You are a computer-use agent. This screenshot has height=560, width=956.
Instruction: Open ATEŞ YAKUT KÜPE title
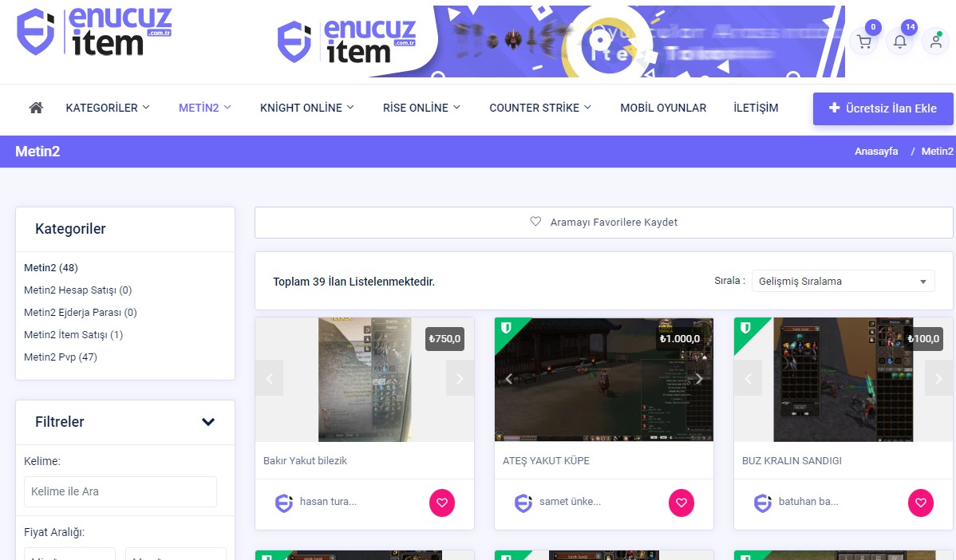(547, 460)
